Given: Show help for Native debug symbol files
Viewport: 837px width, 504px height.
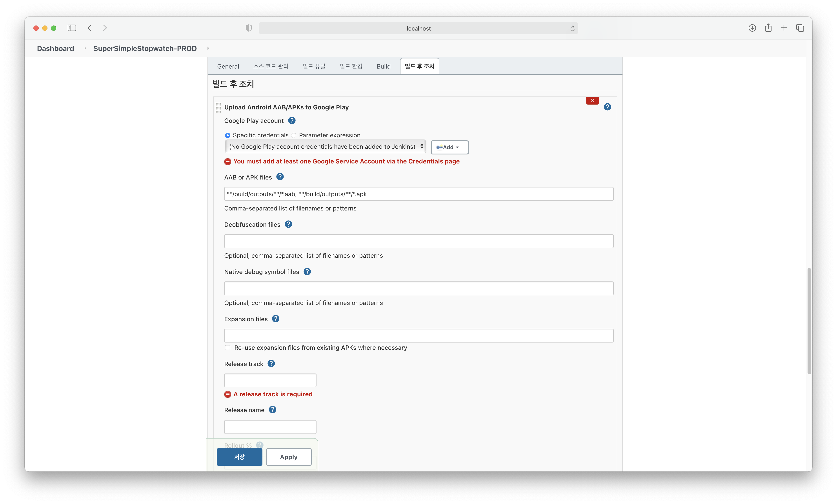Looking at the screenshot, I should [x=307, y=272].
